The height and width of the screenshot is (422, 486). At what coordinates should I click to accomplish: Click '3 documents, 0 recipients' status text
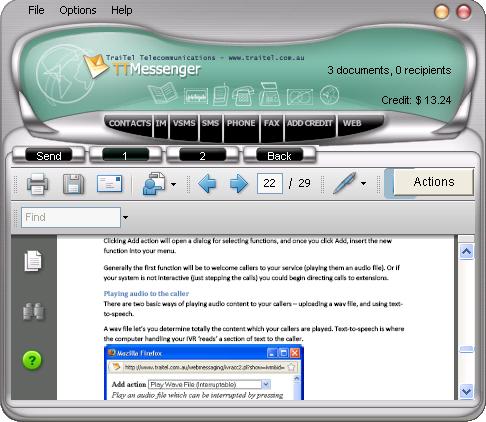389,70
